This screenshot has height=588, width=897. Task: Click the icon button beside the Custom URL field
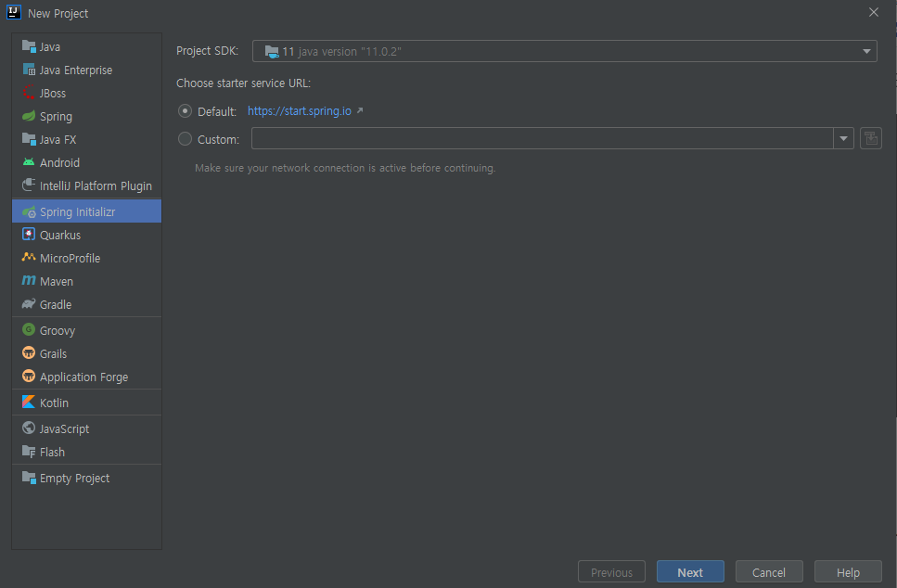pos(871,138)
